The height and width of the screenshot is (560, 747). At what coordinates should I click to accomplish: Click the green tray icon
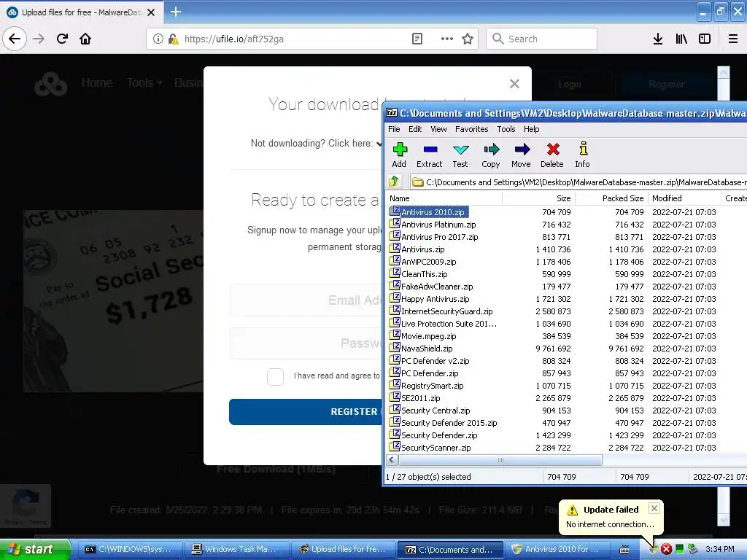click(x=679, y=549)
